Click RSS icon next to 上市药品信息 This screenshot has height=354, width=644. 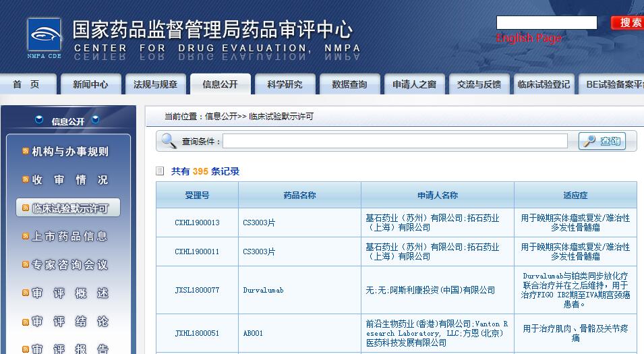coord(26,236)
